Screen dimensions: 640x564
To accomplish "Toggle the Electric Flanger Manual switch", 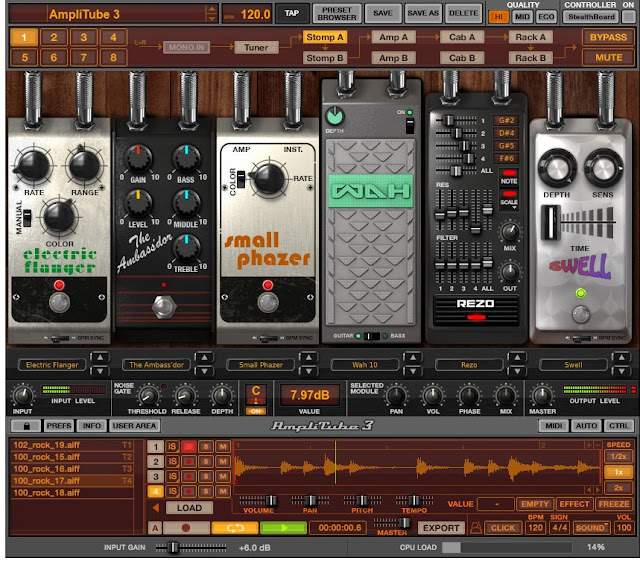I will click(27, 218).
